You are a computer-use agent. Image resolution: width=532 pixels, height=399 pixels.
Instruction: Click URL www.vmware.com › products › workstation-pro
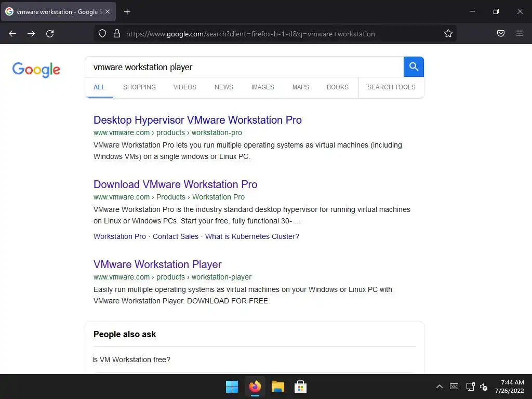168,132
